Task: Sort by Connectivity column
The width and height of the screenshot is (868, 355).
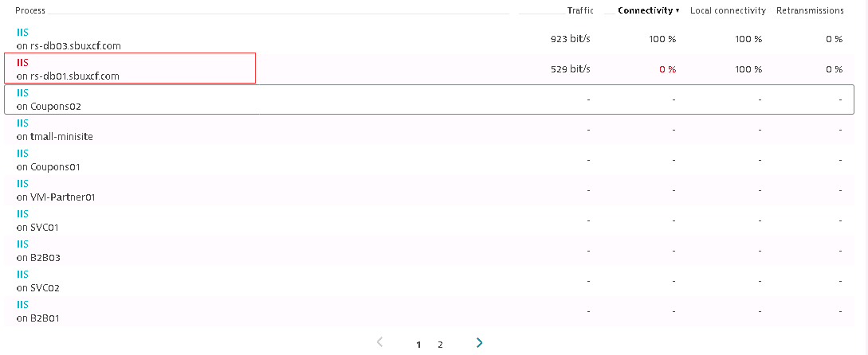Action: [648, 10]
